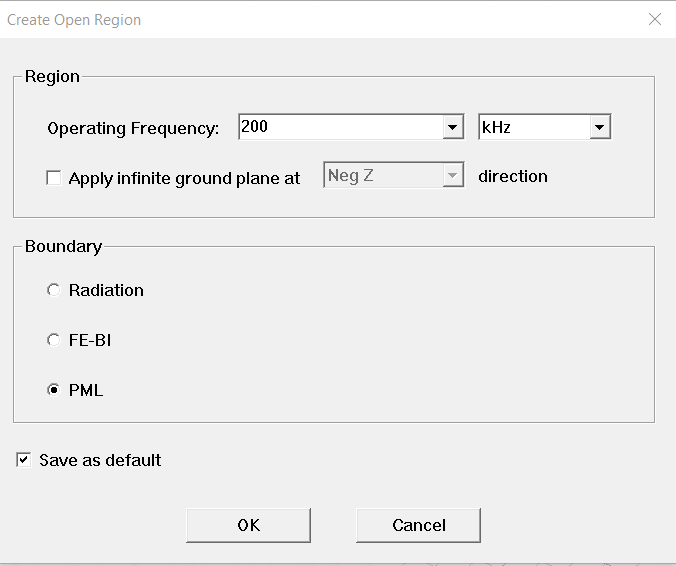Click the Apply infinite ground plane label text
The height and width of the screenshot is (566, 676).
(184, 178)
